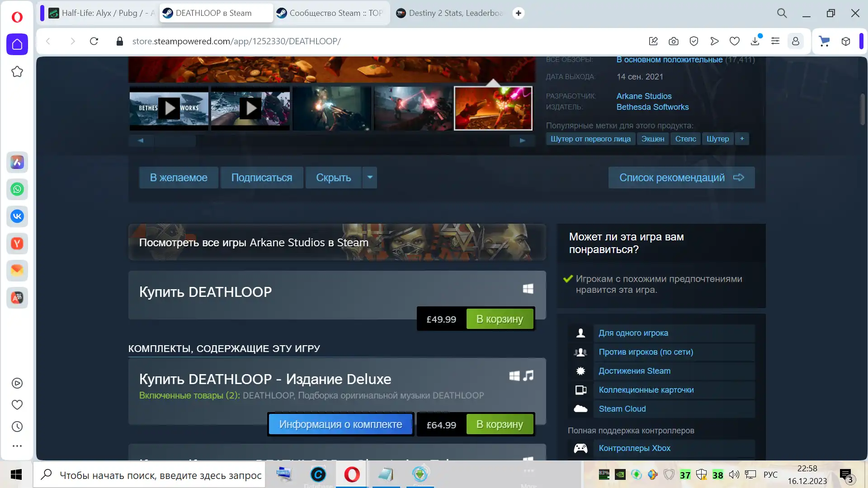868x488 pixels.
Task: Go back to previous page
Action: pyautogui.click(x=48, y=41)
